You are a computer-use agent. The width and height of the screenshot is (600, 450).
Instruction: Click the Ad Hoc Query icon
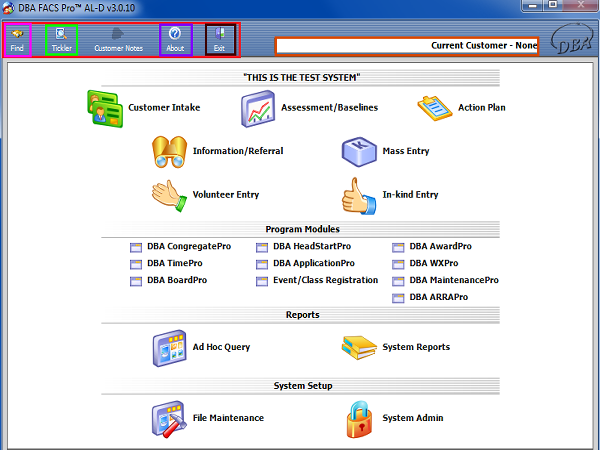point(170,348)
